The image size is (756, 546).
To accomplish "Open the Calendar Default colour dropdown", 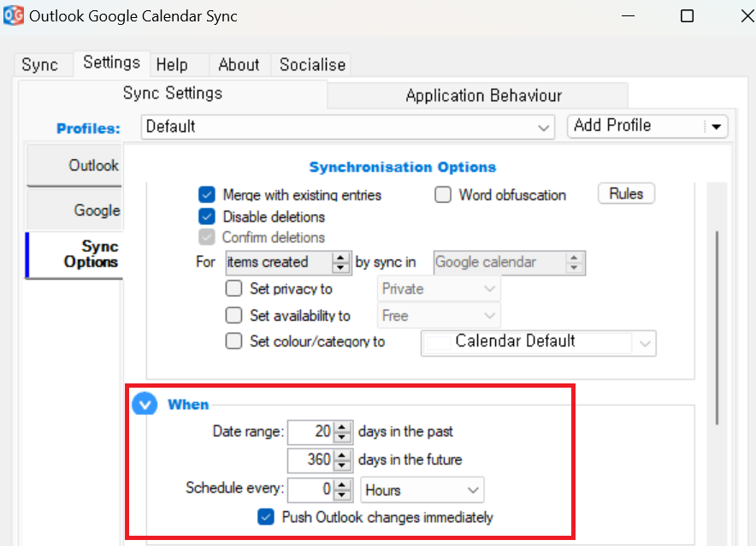I will click(539, 343).
